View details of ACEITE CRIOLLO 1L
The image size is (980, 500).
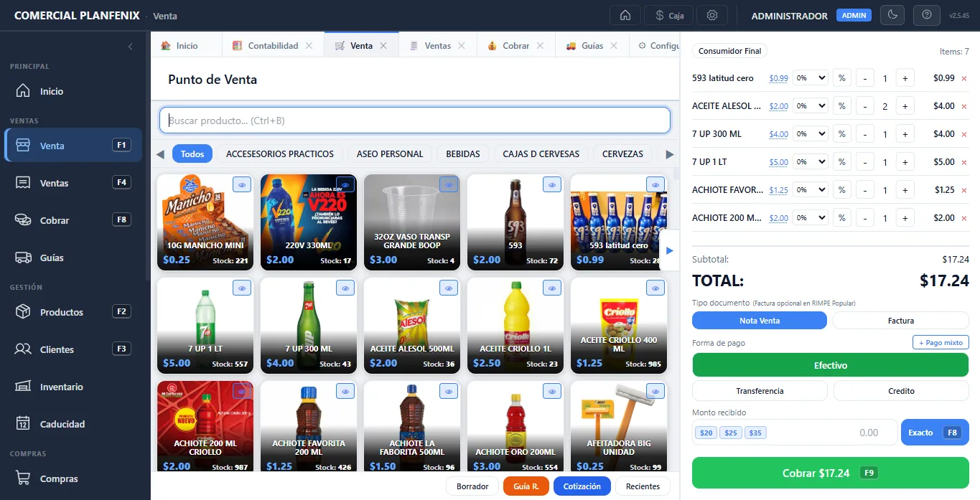[552, 288]
